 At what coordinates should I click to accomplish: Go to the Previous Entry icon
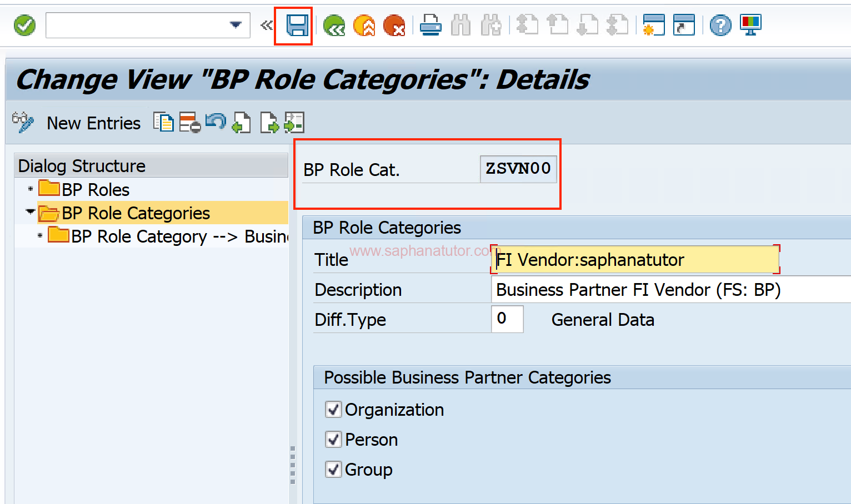pyautogui.click(x=241, y=123)
